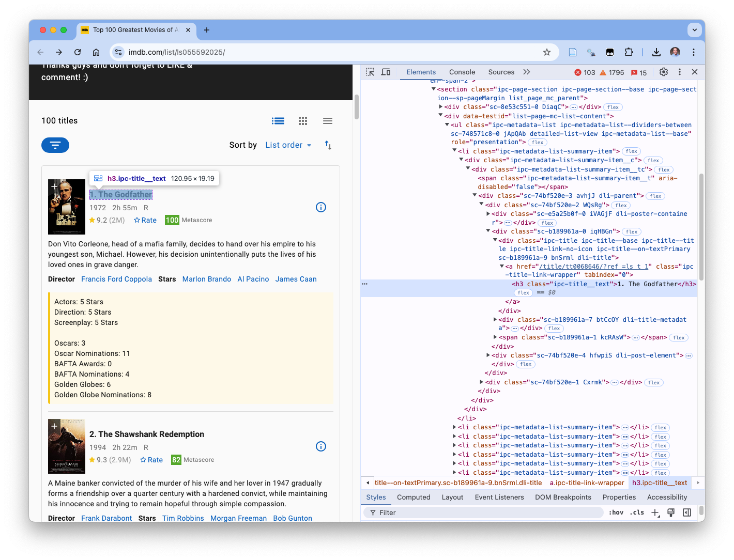Viewport: 734px width, 560px height.
Task: Open Morgan Freeman's page
Action: pos(238,518)
